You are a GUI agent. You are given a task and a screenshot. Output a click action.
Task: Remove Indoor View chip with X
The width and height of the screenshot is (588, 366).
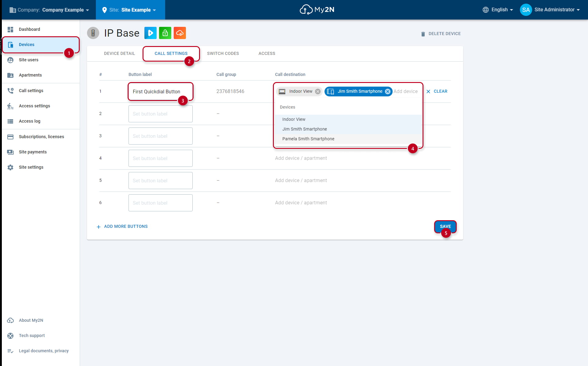click(318, 91)
